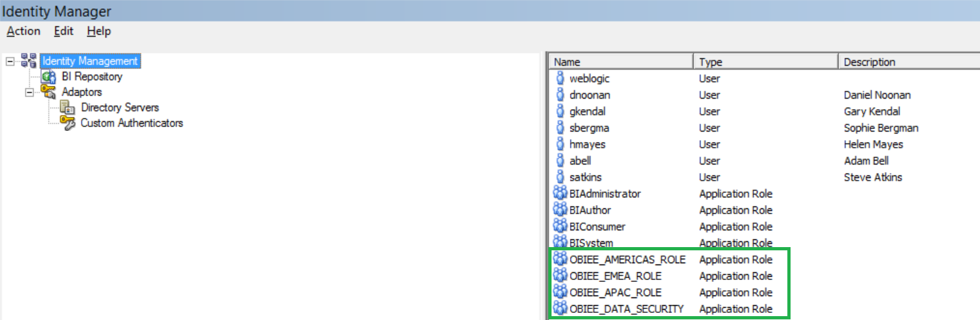980x320 pixels.
Task: Click the BIConsumer role icon
Action: pyautogui.click(x=560, y=226)
